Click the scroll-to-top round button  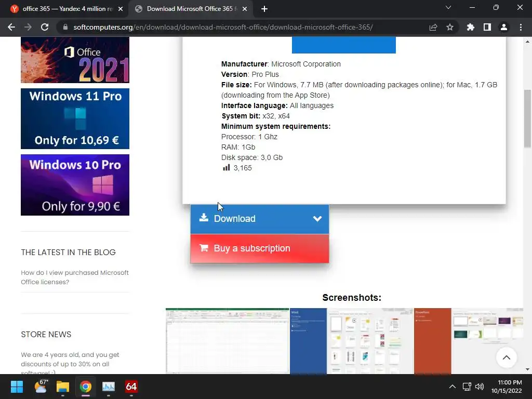pos(506,357)
